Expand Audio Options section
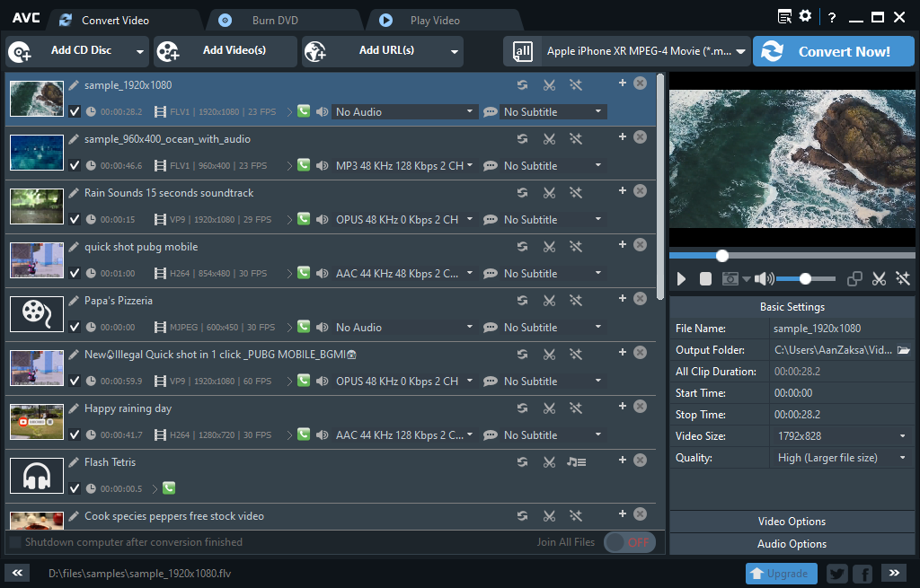This screenshot has width=920, height=588. pyautogui.click(x=792, y=544)
